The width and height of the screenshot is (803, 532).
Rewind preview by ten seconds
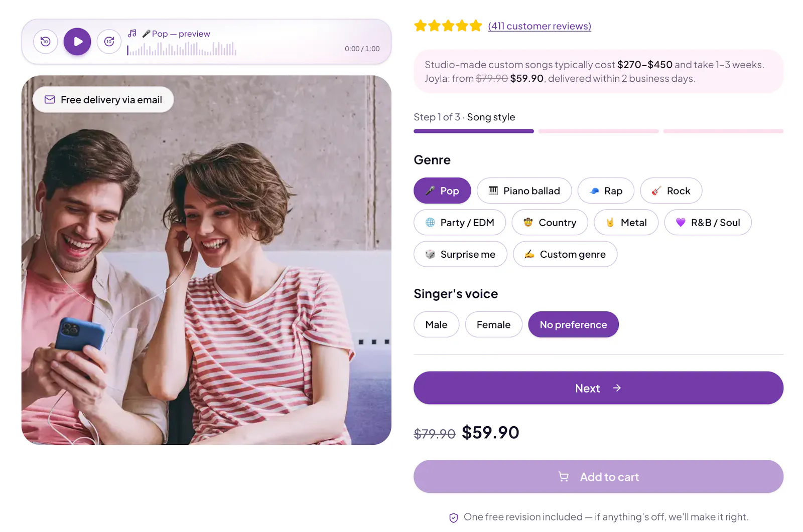click(46, 42)
